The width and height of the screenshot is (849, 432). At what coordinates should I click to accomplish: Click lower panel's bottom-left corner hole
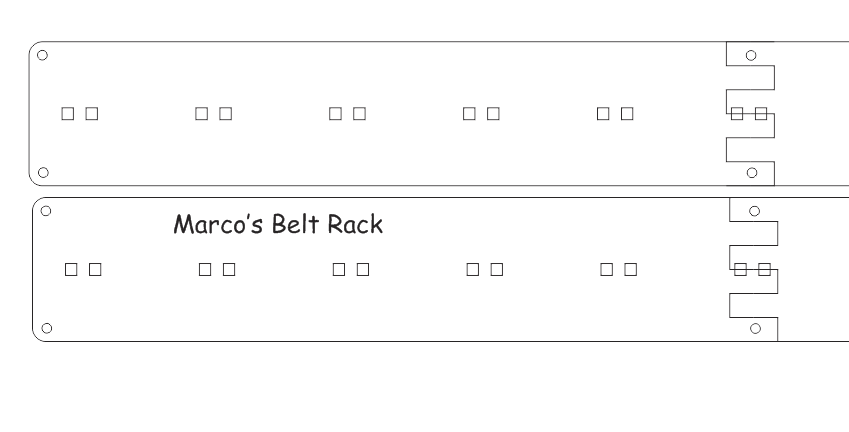[x=47, y=328]
